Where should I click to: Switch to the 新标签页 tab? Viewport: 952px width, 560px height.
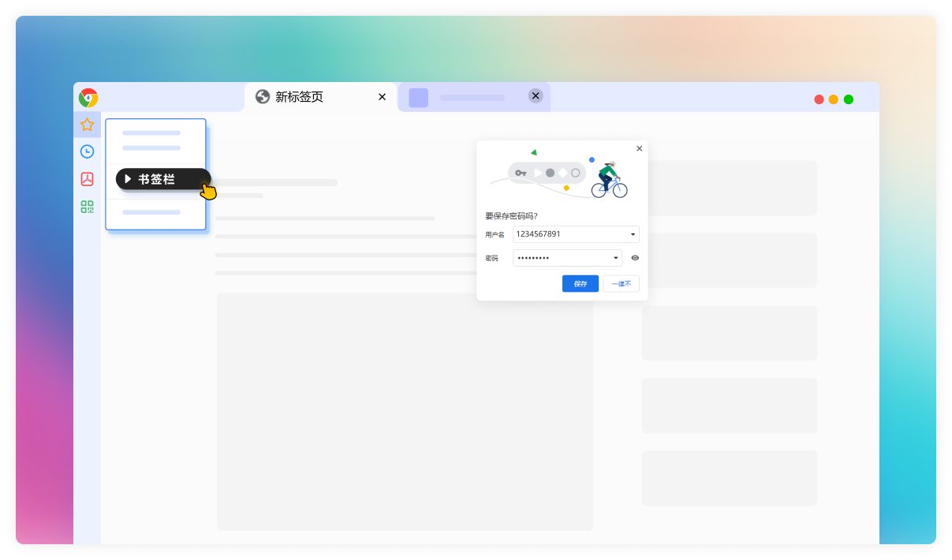pos(321,97)
